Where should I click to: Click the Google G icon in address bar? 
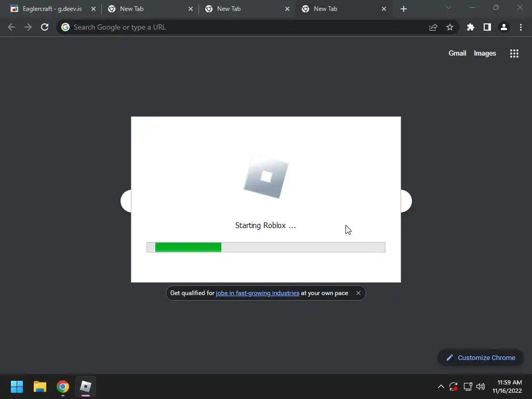click(65, 27)
